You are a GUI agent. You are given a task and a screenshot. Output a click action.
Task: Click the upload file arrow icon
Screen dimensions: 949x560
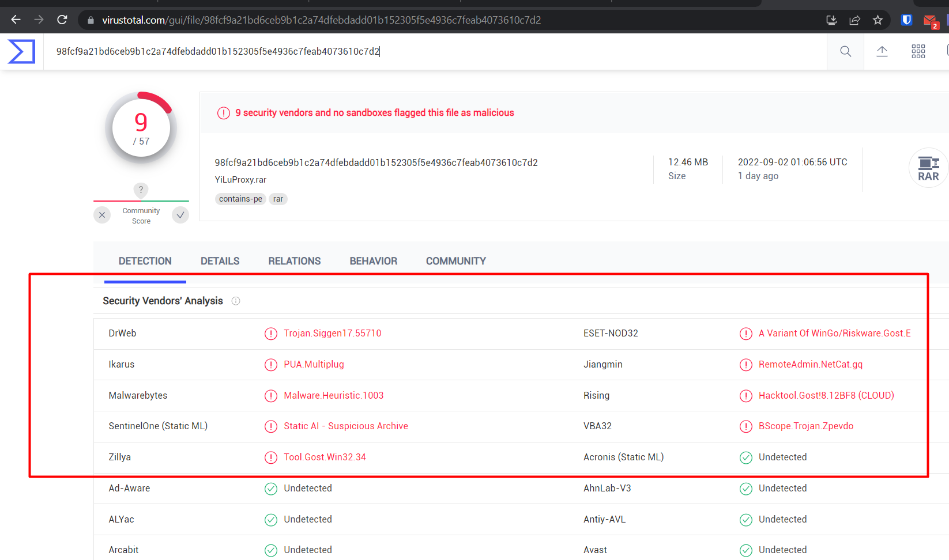tap(882, 51)
